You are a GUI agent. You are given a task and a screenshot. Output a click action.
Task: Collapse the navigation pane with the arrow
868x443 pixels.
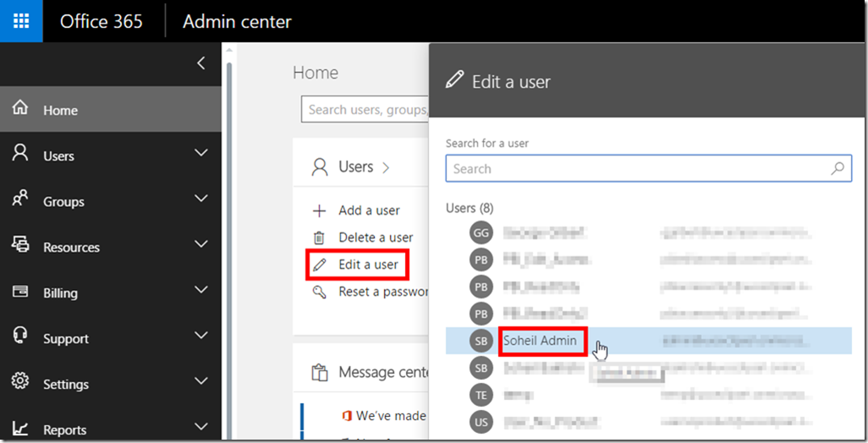201,63
